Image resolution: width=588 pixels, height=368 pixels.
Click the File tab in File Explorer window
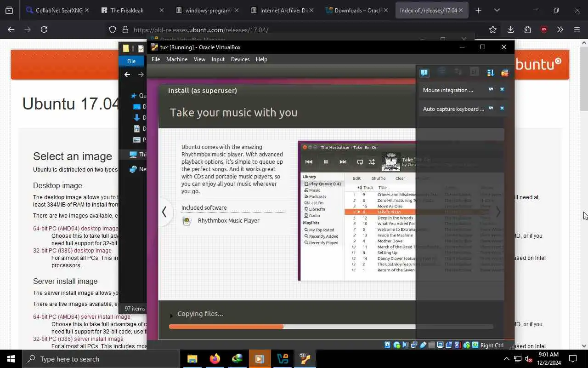tap(131, 61)
